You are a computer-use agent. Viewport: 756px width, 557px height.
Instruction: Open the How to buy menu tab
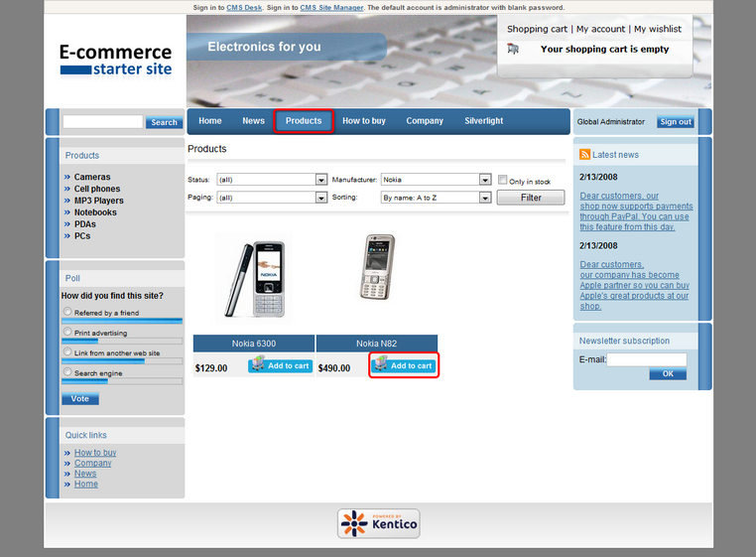pyautogui.click(x=364, y=121)
